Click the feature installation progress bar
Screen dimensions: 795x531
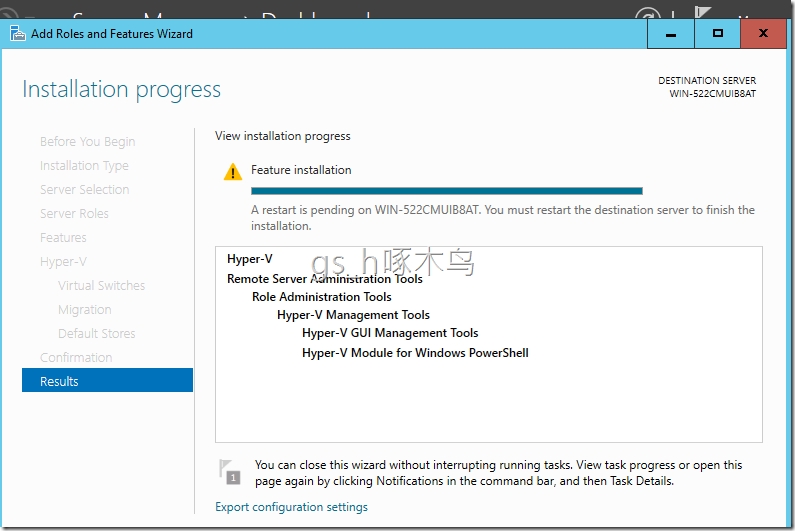(x=447, y=191)
